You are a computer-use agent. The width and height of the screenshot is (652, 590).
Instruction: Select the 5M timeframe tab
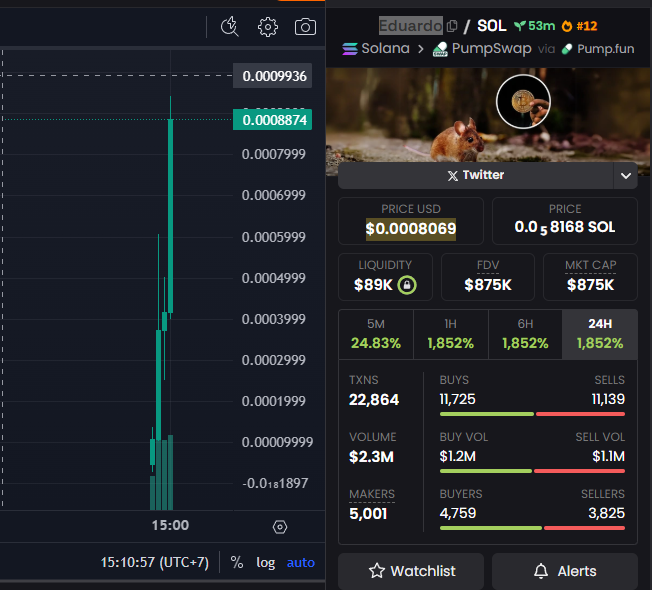(x=376, y=334)
